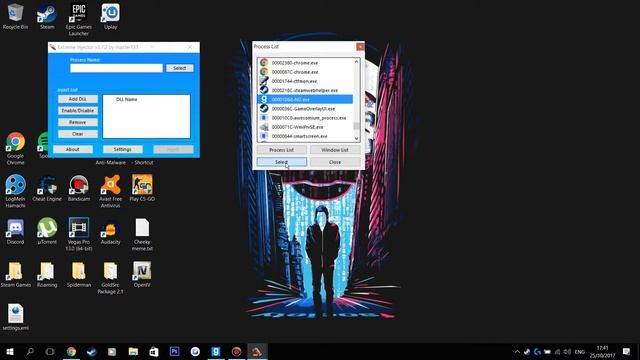This screenshot has width=640, height=360.
Task: Open the Epic Games Launcher shortcut
Action: coord(78,20)
